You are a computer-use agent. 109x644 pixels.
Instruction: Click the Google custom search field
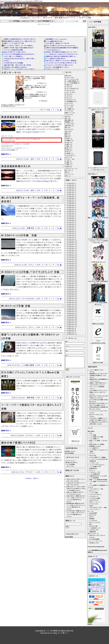[x=74, y=21]
